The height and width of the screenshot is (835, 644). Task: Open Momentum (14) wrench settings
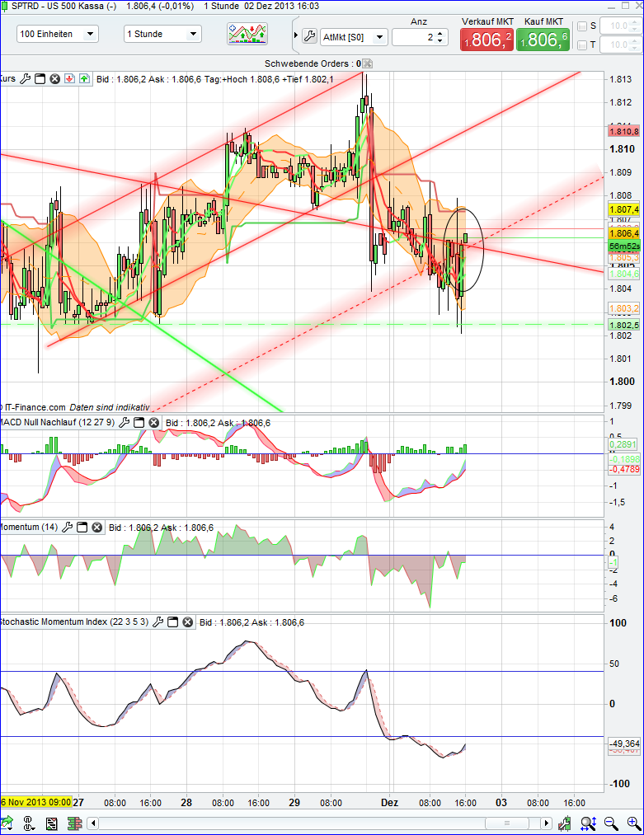point(67,528)
